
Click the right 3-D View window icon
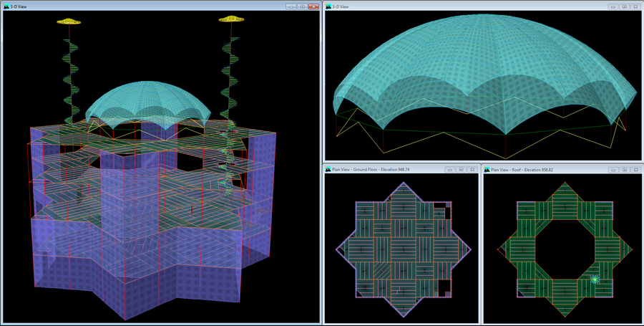click(x=329, y=6)
